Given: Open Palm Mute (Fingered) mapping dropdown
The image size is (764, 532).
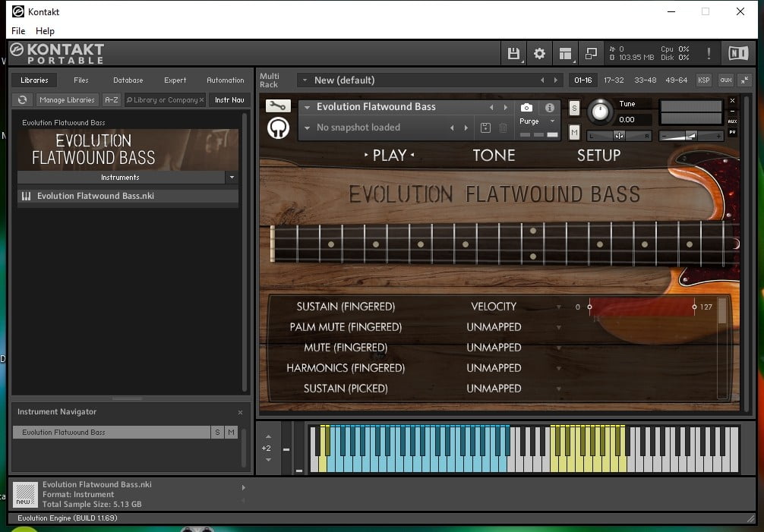Looking at the screenshot, I should (559, 328).
